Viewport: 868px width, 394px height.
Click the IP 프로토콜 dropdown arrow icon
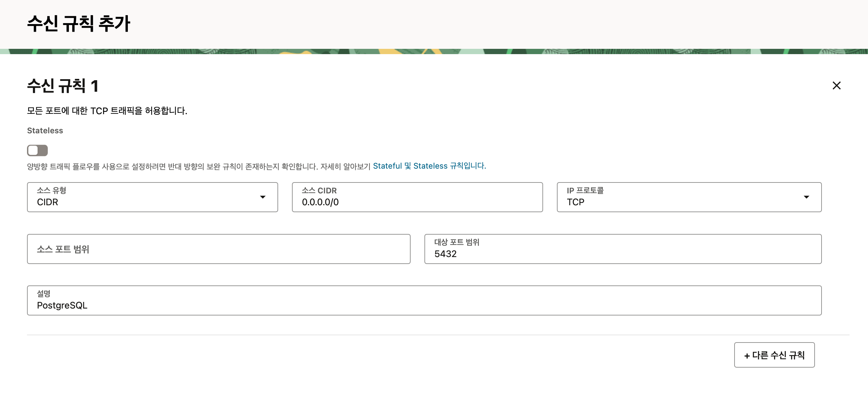click(x=806, y=197)
